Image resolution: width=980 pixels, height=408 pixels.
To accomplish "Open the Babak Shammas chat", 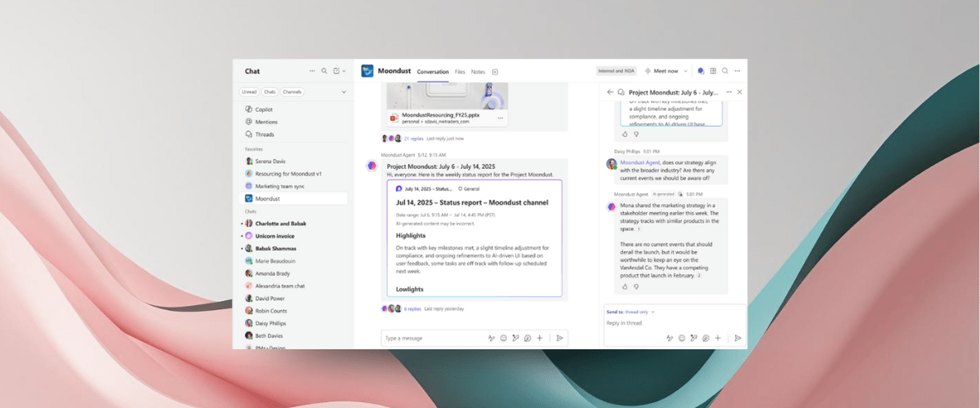I will pyautogui.click(x=294, y=248).
